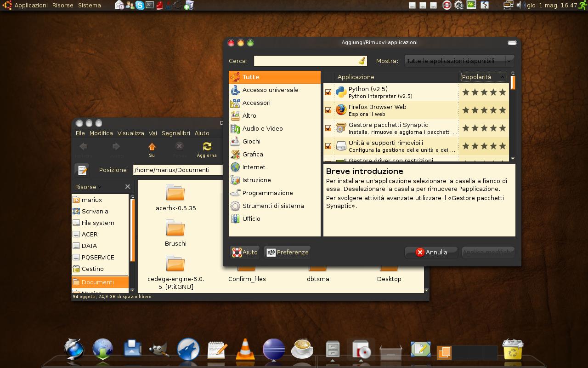Click the Python application icon
Viewport: 588px width, 368px height.
pyautogui.click(x=341, y=92)
